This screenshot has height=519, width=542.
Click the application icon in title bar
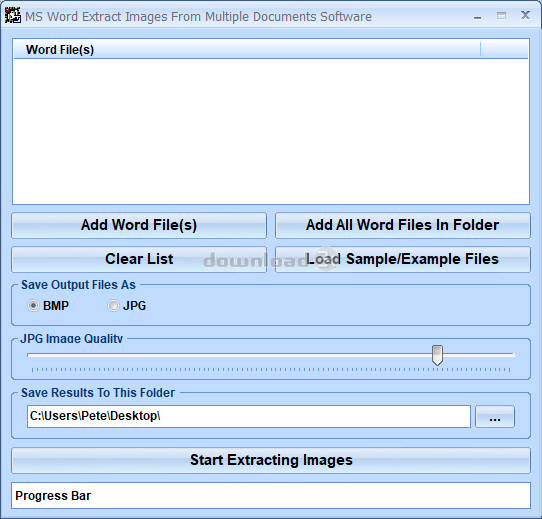(x=12, y=16)
